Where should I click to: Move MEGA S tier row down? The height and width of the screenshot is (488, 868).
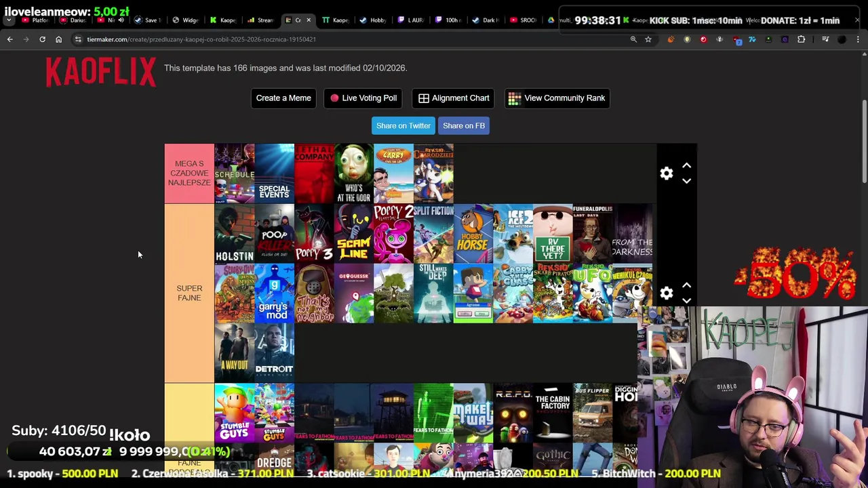tap(686, 181)
